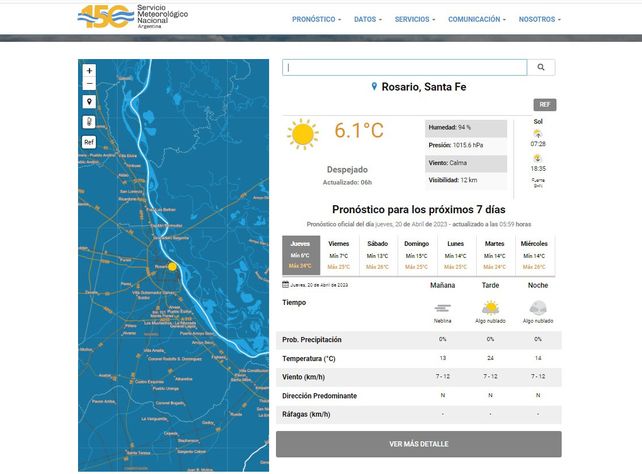
Task: Click the Presión: 1015.6 hPa row
Action: 466,145
